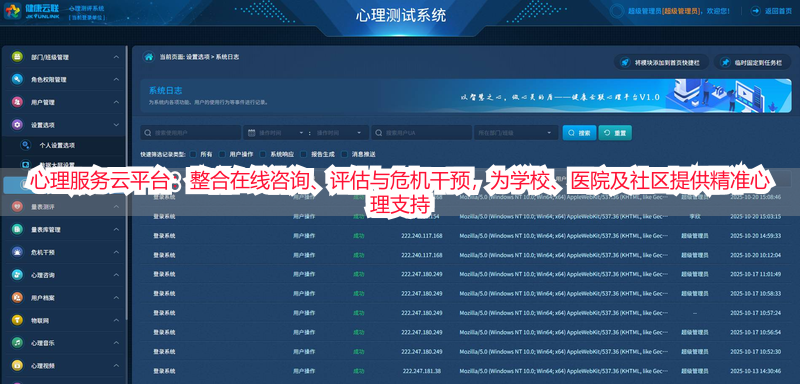Click the 个人设置选项 sub-item icon
The image size is (800, 384).
pyautogui.click(x=26, y=145)
